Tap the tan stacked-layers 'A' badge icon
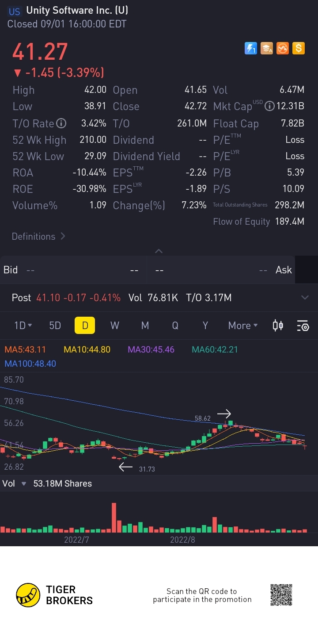Viewport: 318px width, 644px height. (267, 48)
